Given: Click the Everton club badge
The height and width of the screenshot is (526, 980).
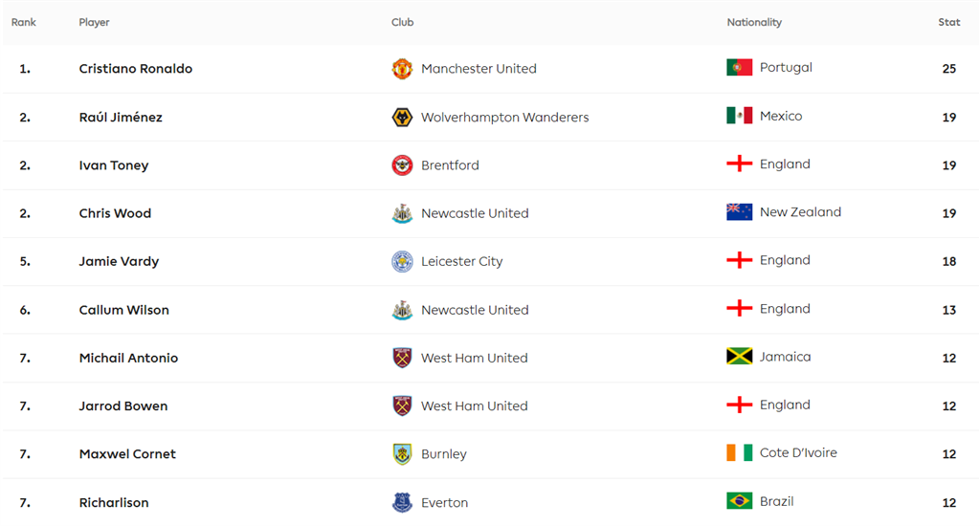Looking at the screenshot, I should click(402, 502).
